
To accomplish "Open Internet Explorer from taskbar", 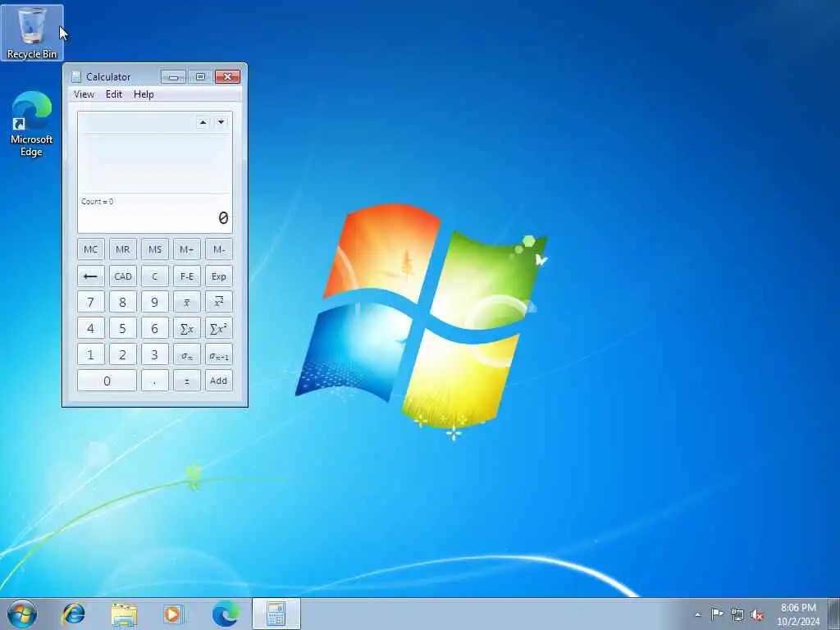I will click(x=73, y=614).
